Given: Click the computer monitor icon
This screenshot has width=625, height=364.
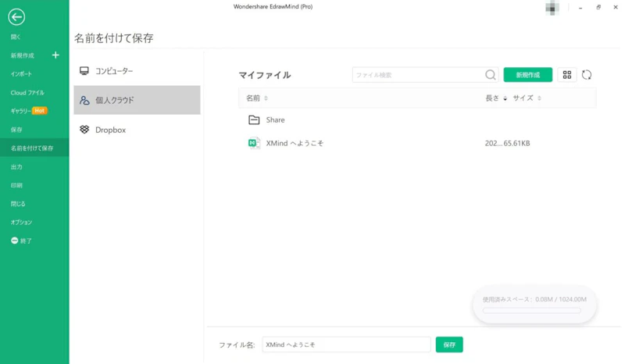Looking at the screenshot, I should pos(84,71).
